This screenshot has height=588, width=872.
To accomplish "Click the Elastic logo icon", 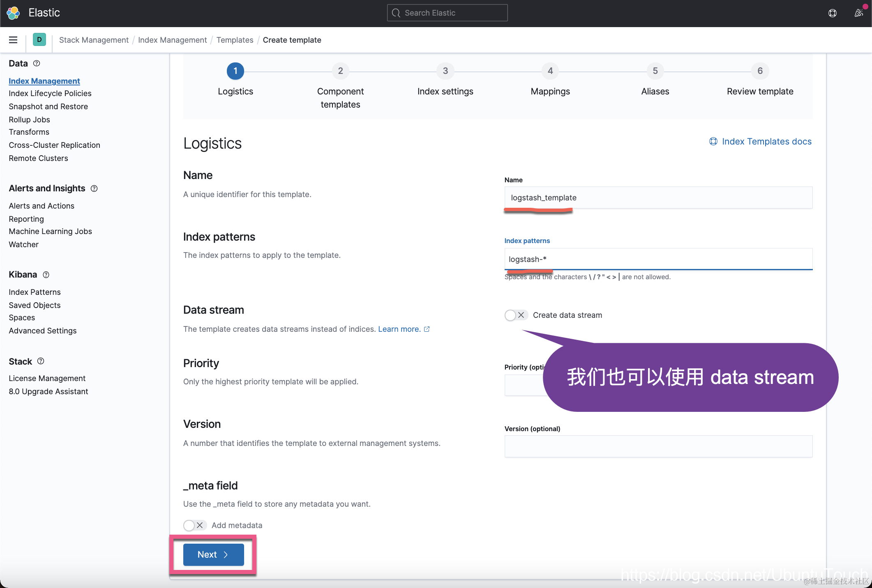I will [x=13, y=13].
